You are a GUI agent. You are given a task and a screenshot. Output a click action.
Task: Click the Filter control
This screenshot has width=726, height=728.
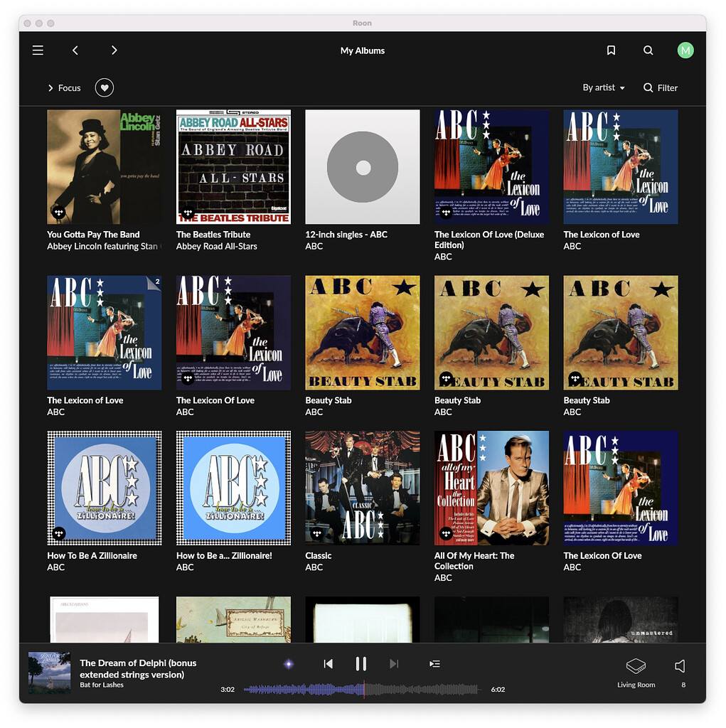pyautogui.click(x=660, y=87)
